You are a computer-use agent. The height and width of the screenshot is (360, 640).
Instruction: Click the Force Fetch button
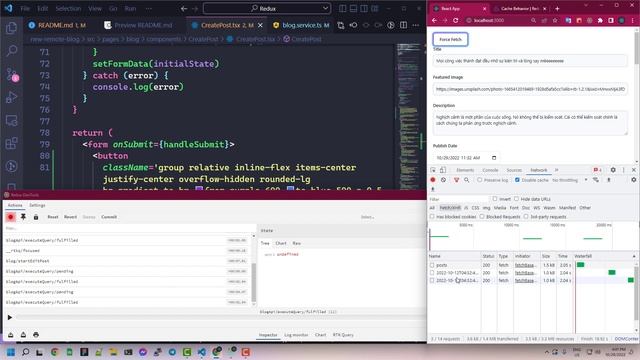click(450, 40)
